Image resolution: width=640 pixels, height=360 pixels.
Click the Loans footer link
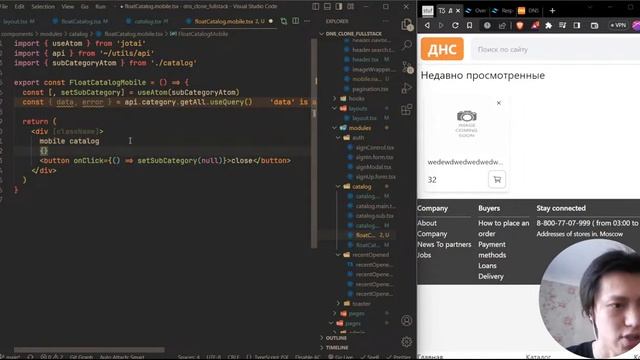(487, 265)
